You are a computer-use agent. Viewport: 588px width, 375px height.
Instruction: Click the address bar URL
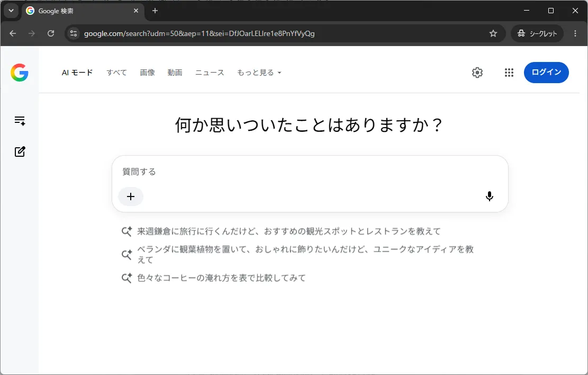coord(199,33)
